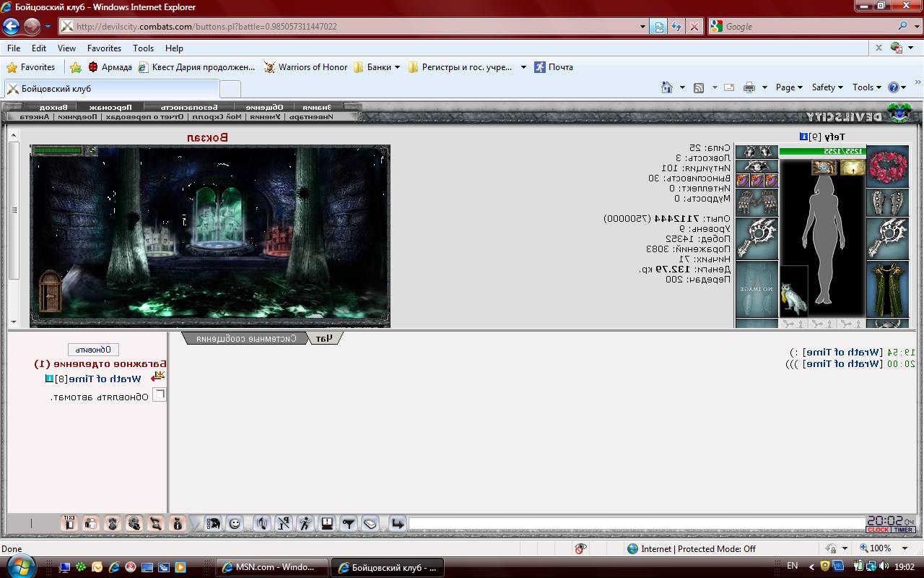This screenshot has width=924, height=578.
Task: Expand the address bar history dropdown
Action: [642, 27]
